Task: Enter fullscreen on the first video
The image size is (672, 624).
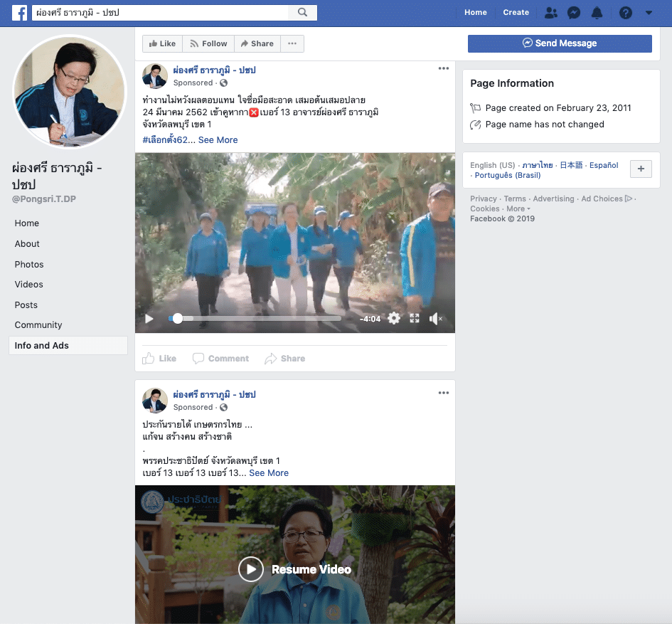Action: coord(415,319)
